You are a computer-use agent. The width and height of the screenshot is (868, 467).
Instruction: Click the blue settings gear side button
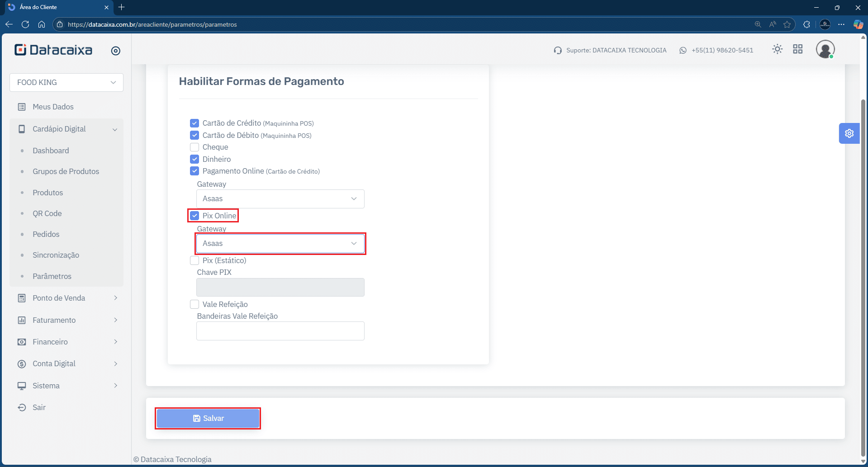coord(849,133)
